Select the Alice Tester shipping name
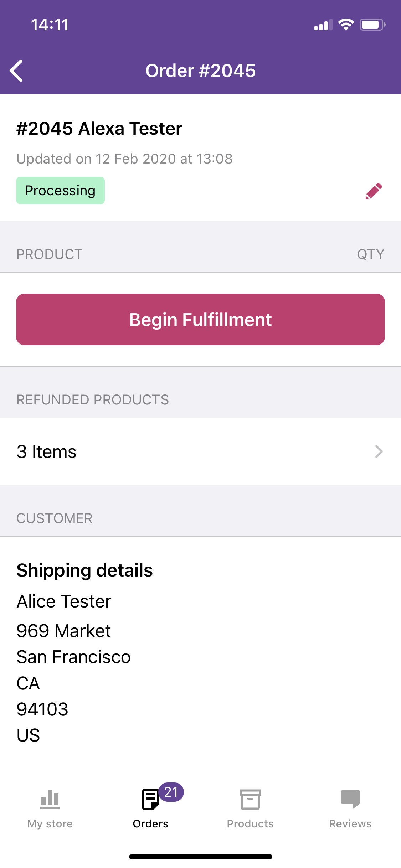The width and height of the screenshot is (401, 868). pyautogui.click(x=64, y=601)
